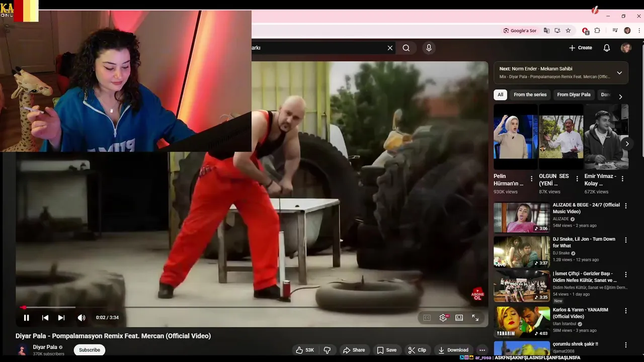Open the Diyar Pala channel name
Viewport: 644px width, 362px height.
[45, 347]
